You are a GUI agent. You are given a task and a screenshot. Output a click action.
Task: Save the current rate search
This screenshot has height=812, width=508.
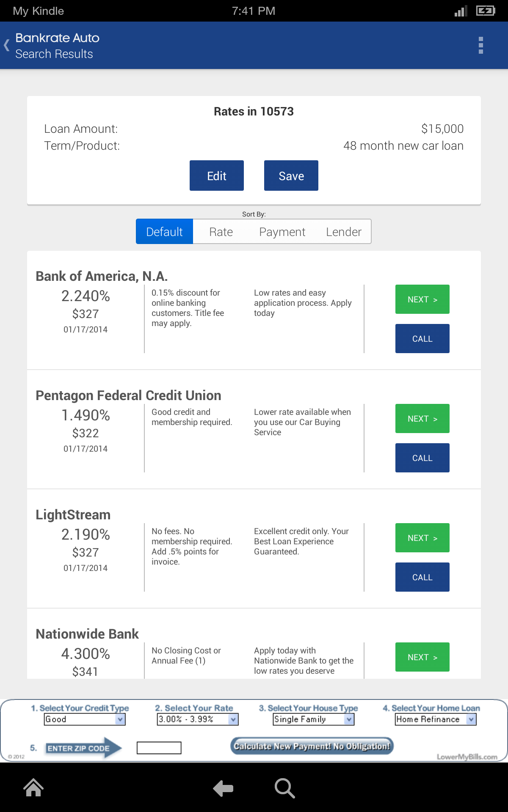(291, 176)
